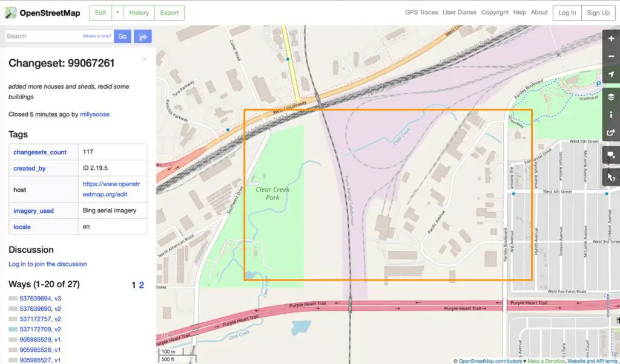The height and width of the screenshot is (364, 620).
Task: Open Website and API terms link
Action: click(x=593, y=361)
